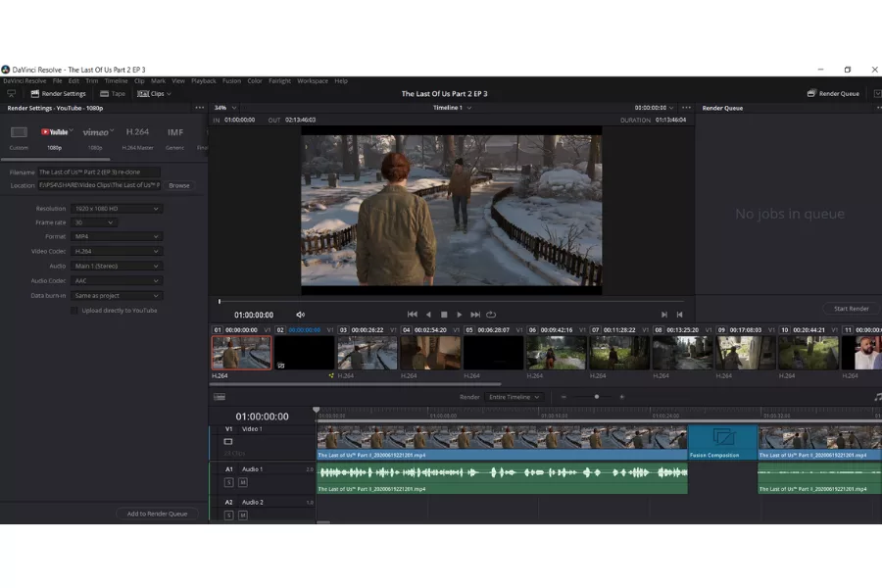
Task: Click the timeline ruler playhead marker
Action: coord(317,411)
